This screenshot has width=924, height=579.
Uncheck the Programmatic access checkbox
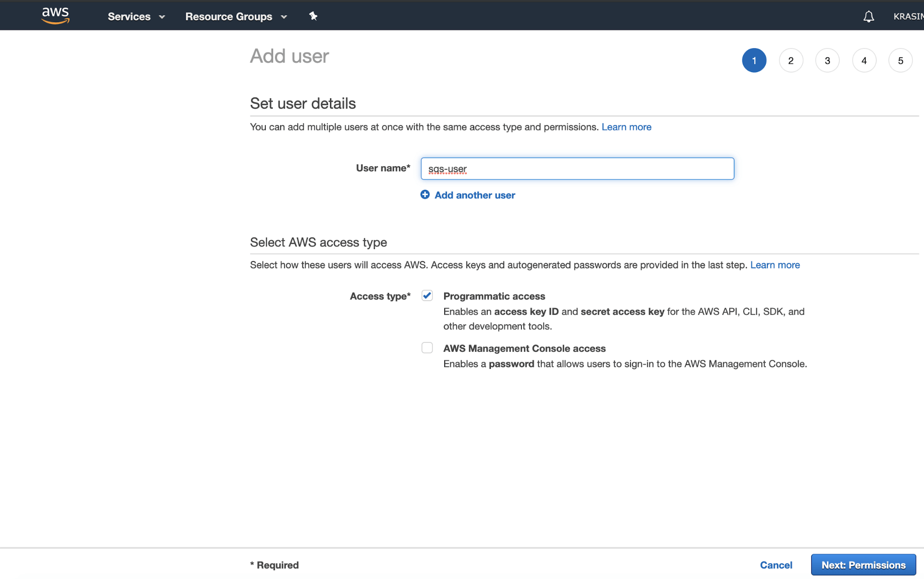tap(427, 296)
